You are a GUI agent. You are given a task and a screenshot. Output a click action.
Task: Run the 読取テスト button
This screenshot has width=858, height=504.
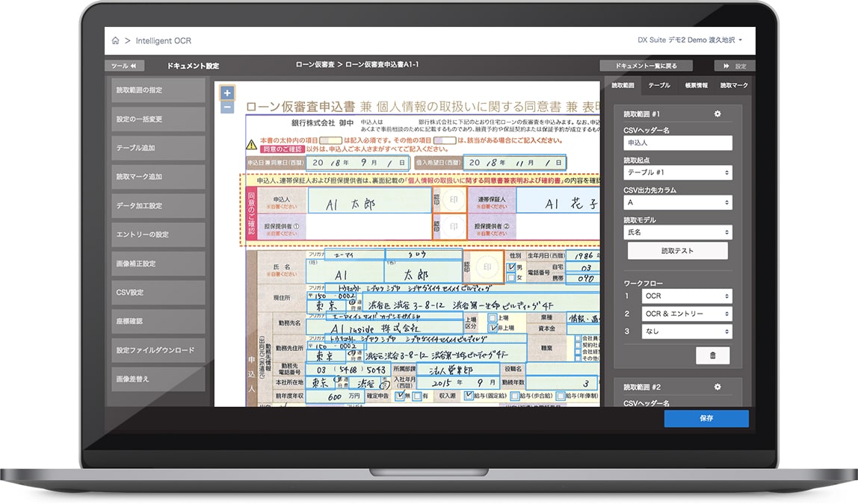click(677, 251)
